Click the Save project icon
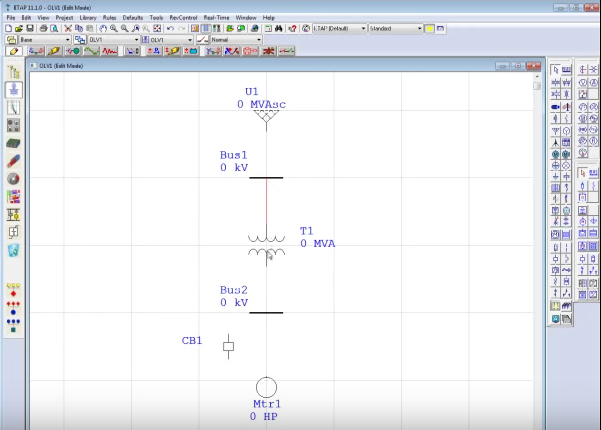Screen dimensions: 601x430 click(x=30, y=29)
